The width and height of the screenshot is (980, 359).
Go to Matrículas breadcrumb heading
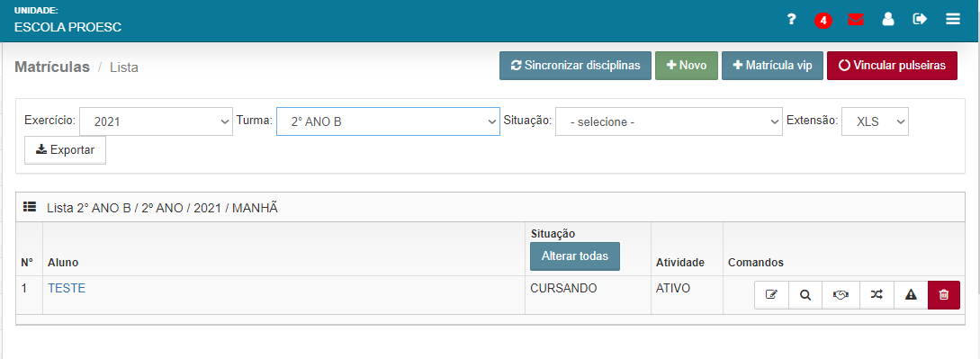52,67
